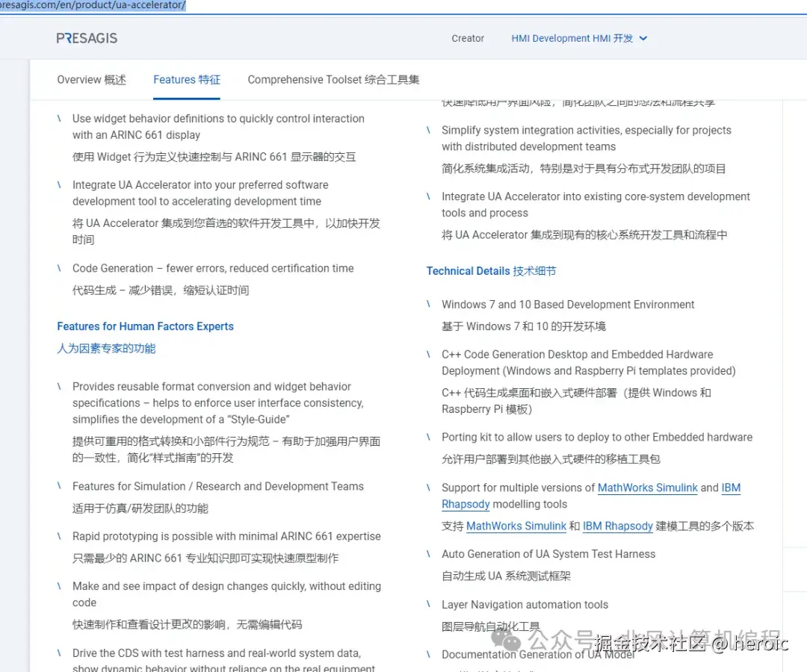
Task: Click Chinese line '基于 Windows 7 和 10 的开发环境'
Action: (523, 326)
